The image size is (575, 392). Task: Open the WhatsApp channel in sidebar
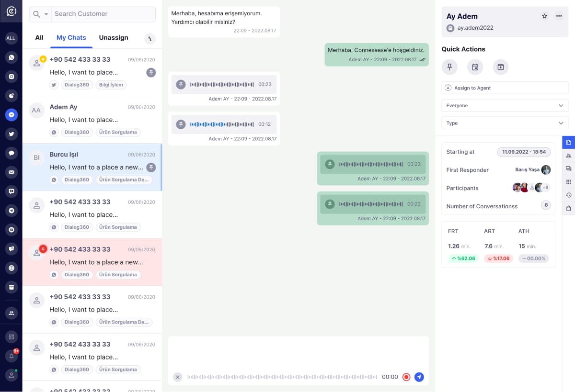[11, 57]
